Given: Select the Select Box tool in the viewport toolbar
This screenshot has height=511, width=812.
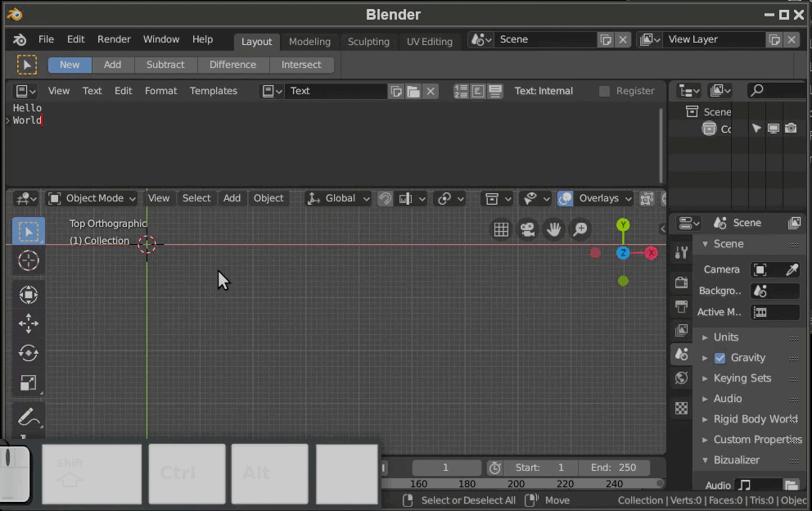Looking at the screenshot, I should point(29,231).
